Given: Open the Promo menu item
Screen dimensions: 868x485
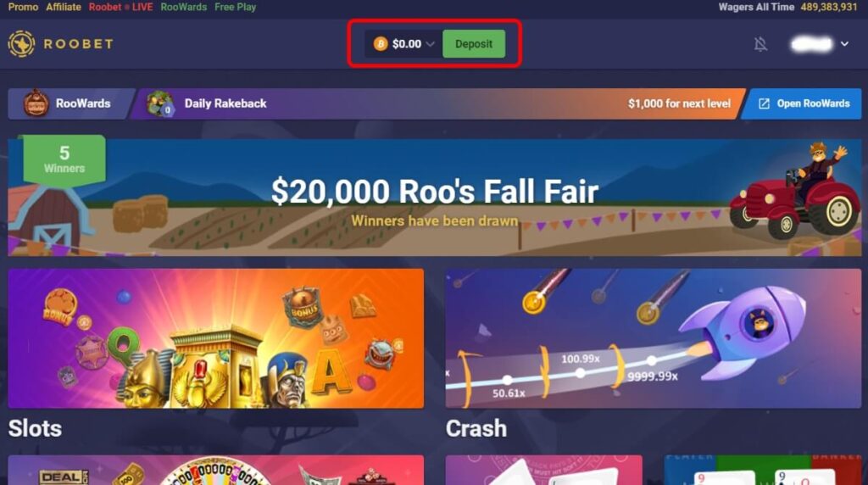Looking at the screenshot, I should tap(23, 7).
